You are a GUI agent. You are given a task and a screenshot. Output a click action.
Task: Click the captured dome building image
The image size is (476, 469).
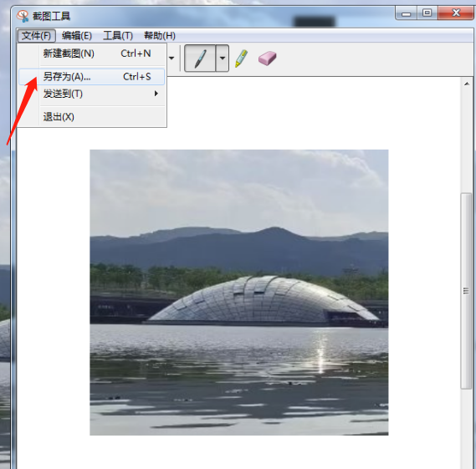tap(239, 293)
